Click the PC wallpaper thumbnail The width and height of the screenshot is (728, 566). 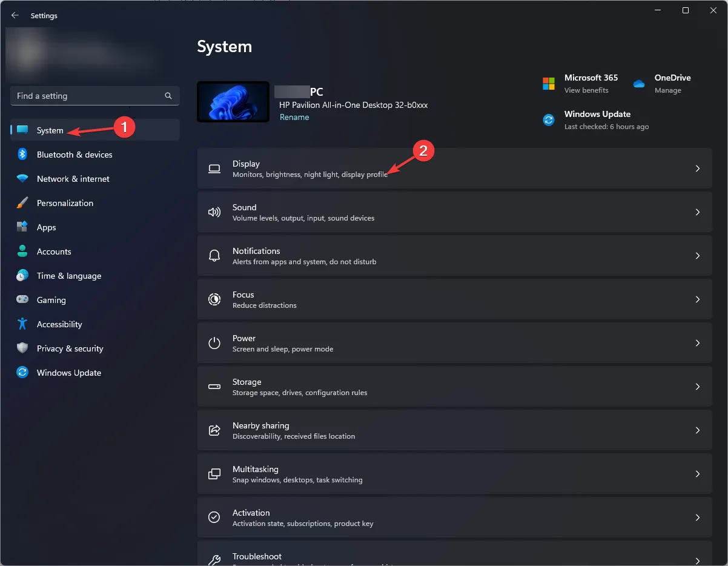click(233, 102)
